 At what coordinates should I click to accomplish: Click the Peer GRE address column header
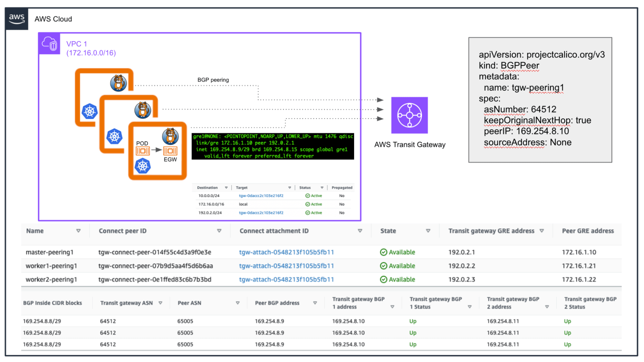(x=588, y=231)
